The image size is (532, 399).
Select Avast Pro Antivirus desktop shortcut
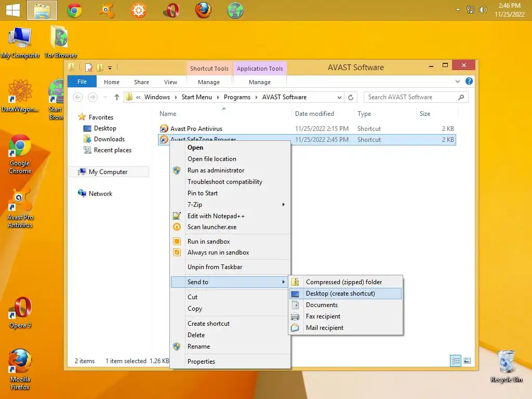tap(20, 208)
